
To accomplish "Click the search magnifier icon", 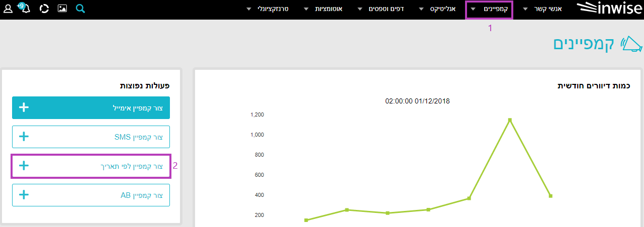I will (80, 9).
